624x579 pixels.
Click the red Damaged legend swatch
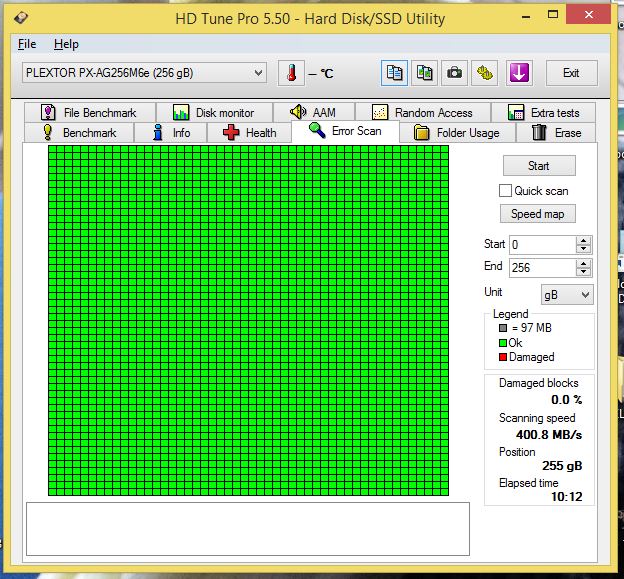(503, 357)
